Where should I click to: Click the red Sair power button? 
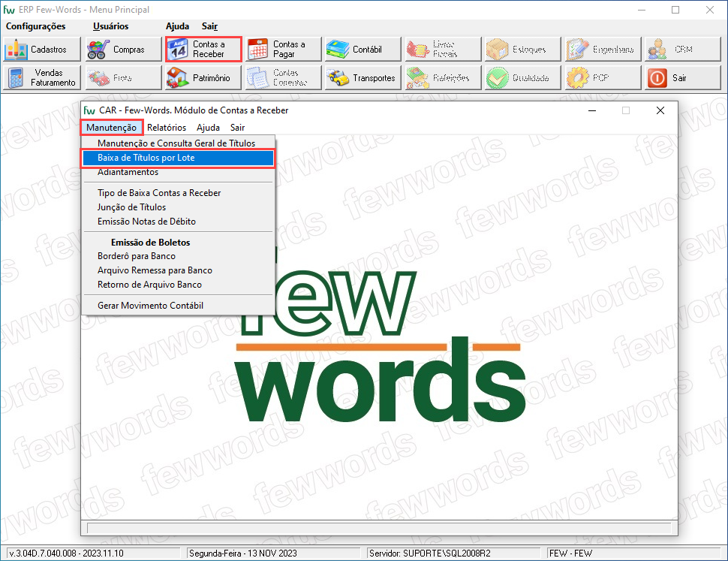click(682, 77)
